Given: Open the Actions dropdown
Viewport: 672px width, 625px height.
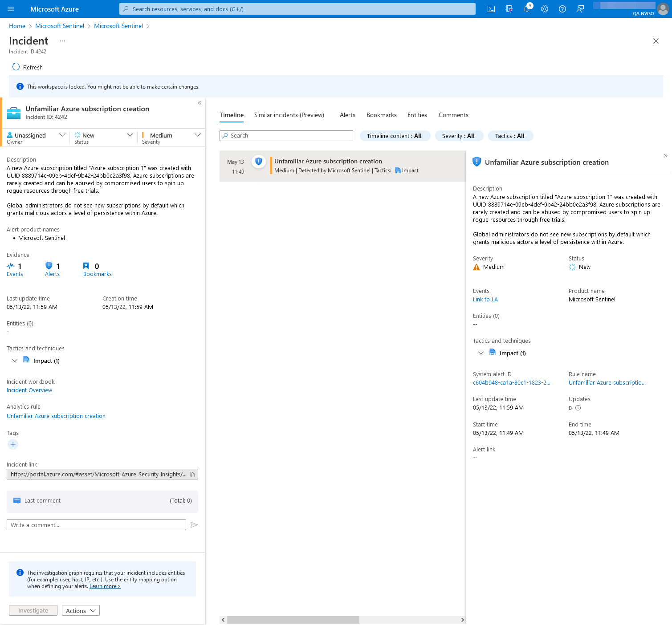Looking at the screenshot, I should [80, 610].
